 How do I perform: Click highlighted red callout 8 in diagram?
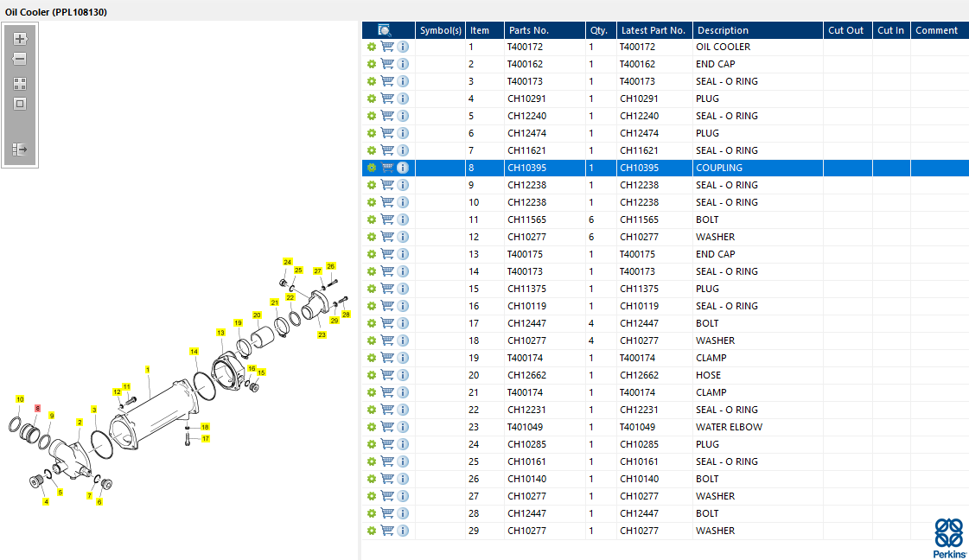click(38, 409)
